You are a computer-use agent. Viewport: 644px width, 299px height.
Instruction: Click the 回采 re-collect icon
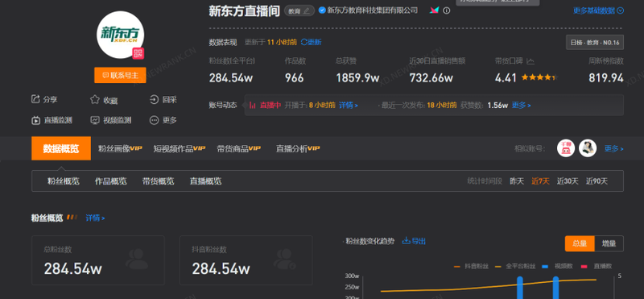(154, 99)
